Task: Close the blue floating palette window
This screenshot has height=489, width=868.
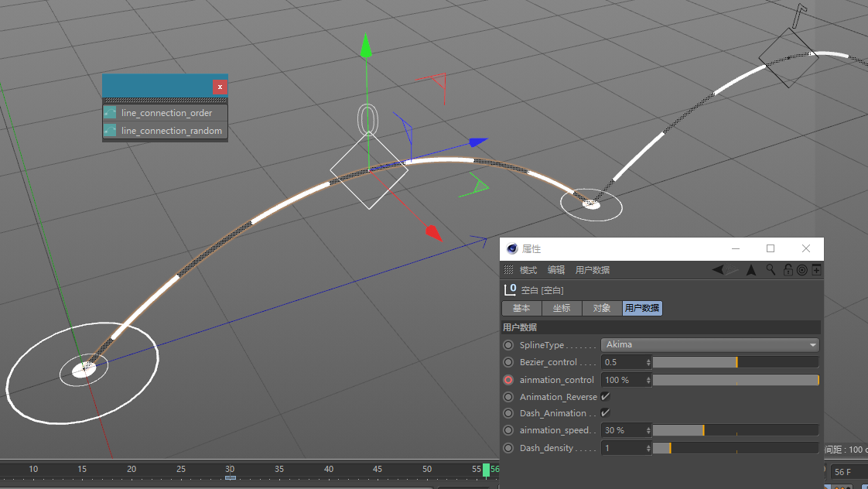Action: tap(220, 87)
